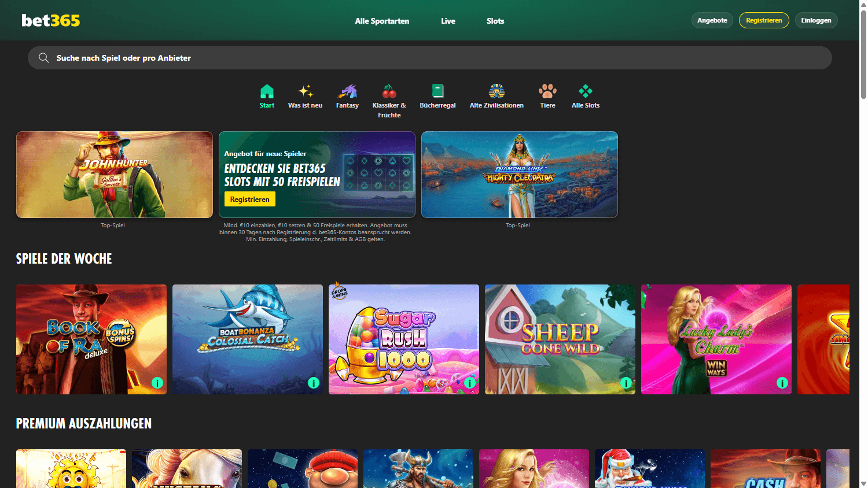Click the vertical scrollbar thumb

pyautogui.click(x=863, y=54)
